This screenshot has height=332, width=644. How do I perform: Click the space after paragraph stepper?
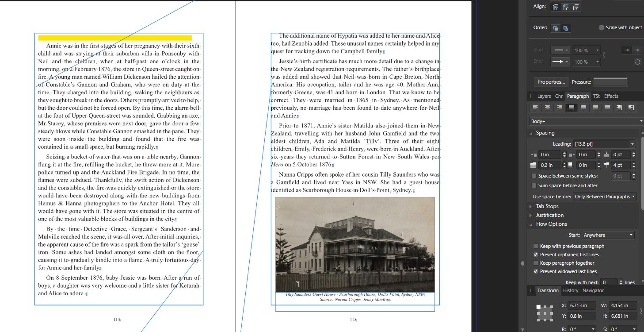634,165
